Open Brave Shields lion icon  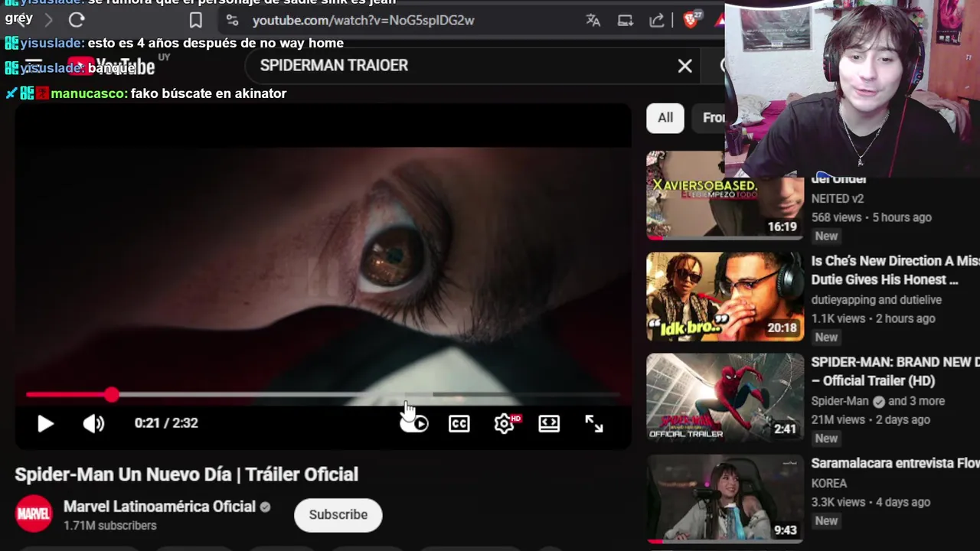pos(690,21)
